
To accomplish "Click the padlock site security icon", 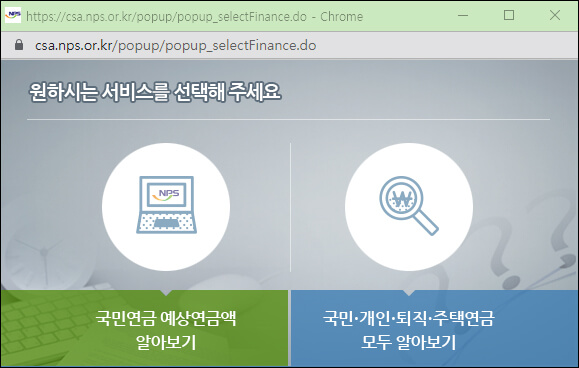I will pos(19,45).
